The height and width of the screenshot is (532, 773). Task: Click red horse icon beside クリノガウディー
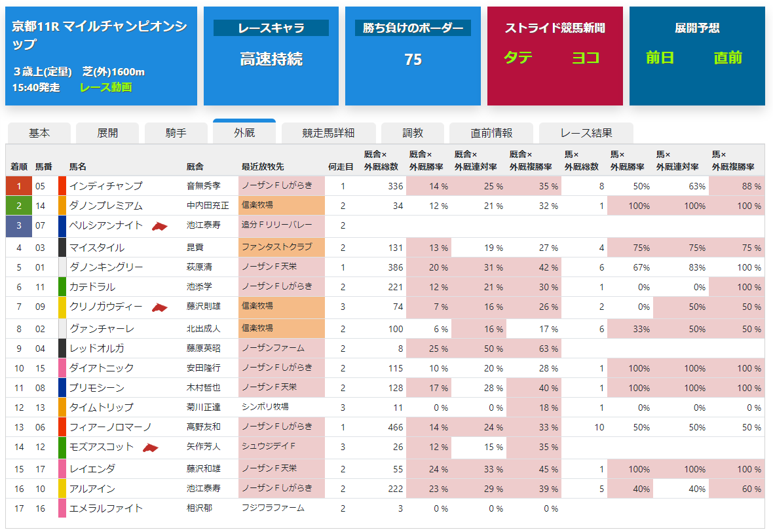pyautogui.click(x=159, y=308)
